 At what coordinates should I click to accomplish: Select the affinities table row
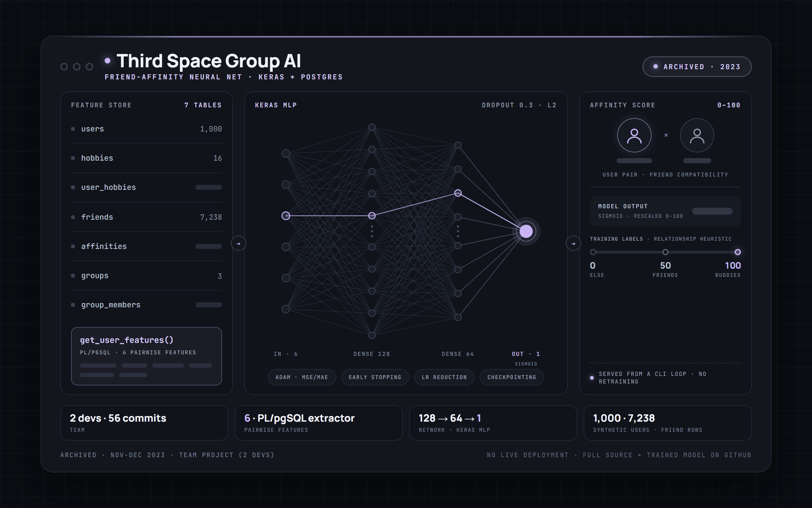tap(146, 246)
